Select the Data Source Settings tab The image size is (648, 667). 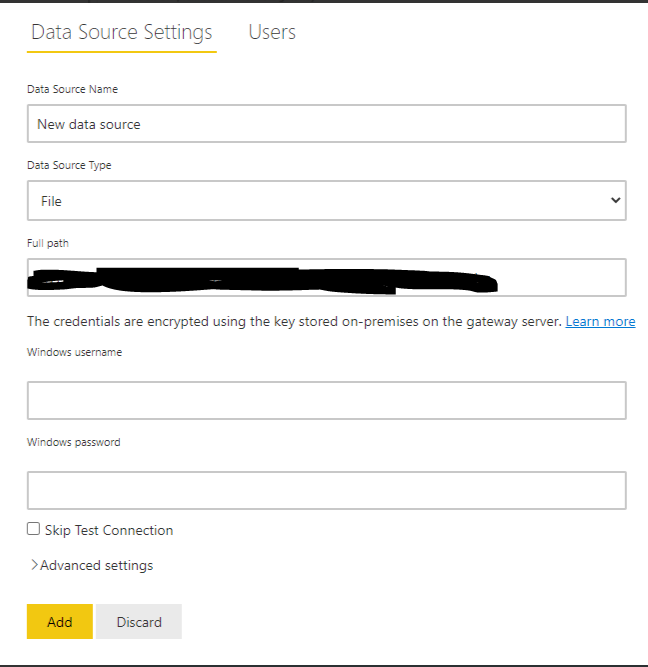pyautogui.click(x=122, y=32)
